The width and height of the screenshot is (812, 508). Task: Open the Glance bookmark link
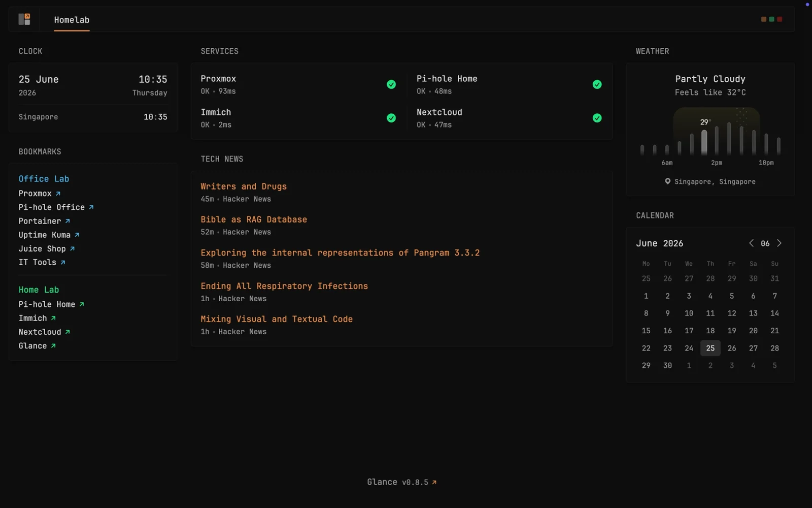coord(37,345)
